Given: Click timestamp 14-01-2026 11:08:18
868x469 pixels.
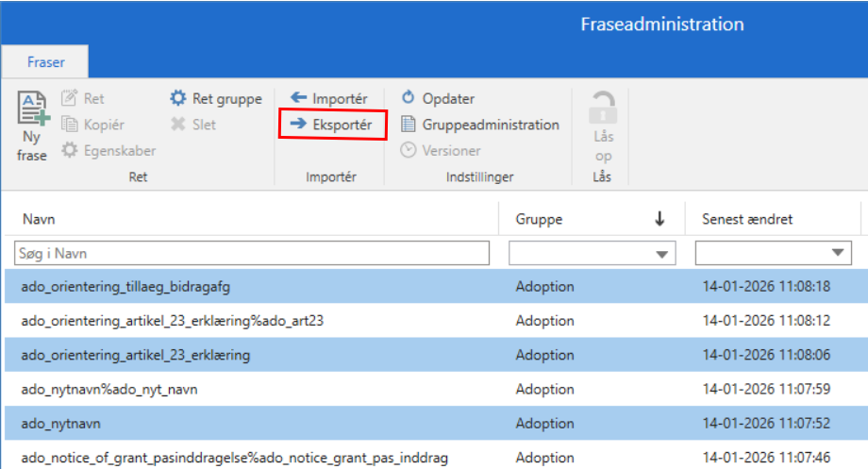Looking at the screenshot, I should [766, 286].
